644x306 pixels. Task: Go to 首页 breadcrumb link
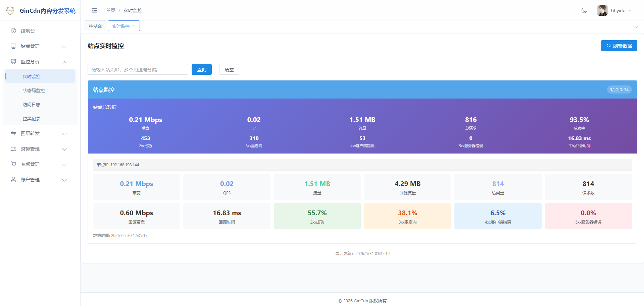pyautogui.click(x=111, y=10)
